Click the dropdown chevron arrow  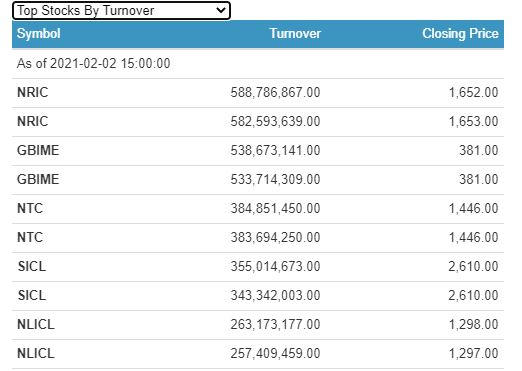221,10
